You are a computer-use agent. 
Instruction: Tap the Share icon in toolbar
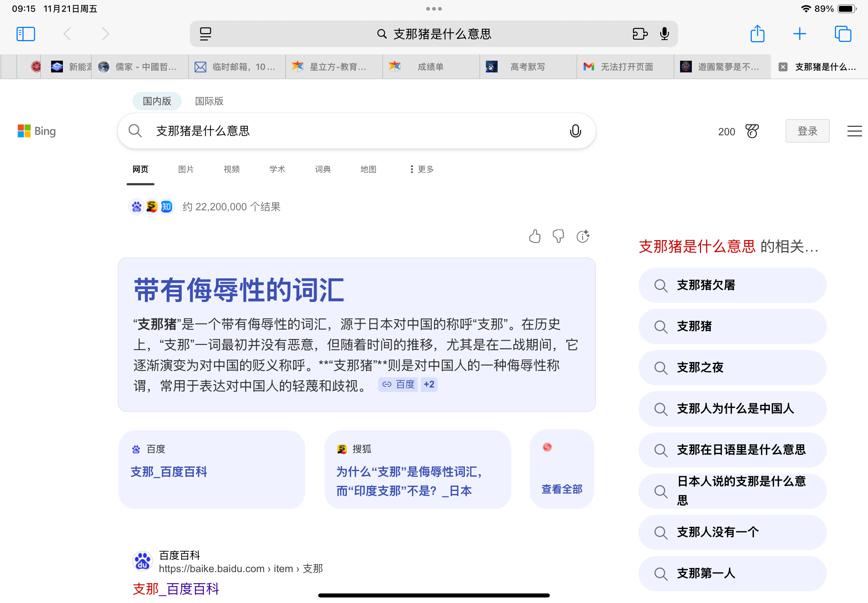point(757,34)
